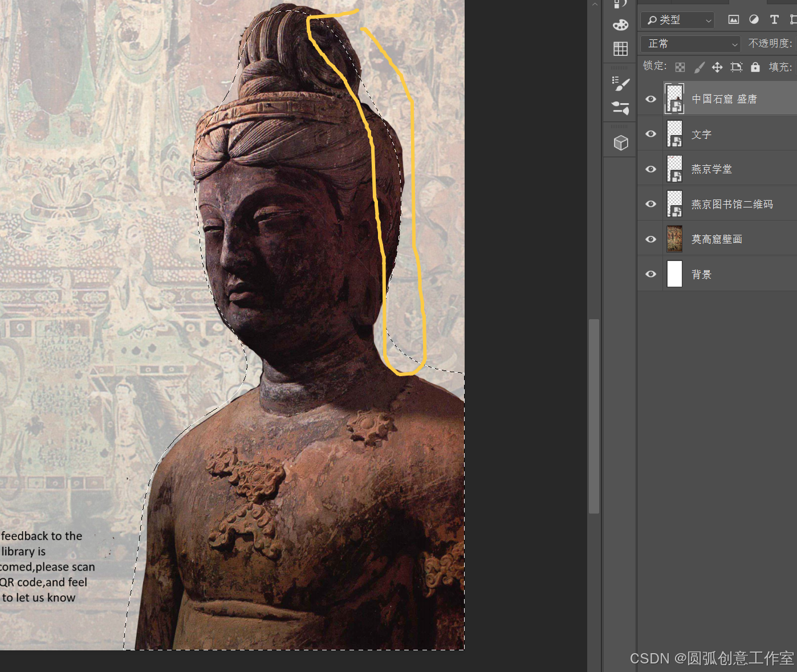Open the Swatches grid panel icon

[620, 49]
